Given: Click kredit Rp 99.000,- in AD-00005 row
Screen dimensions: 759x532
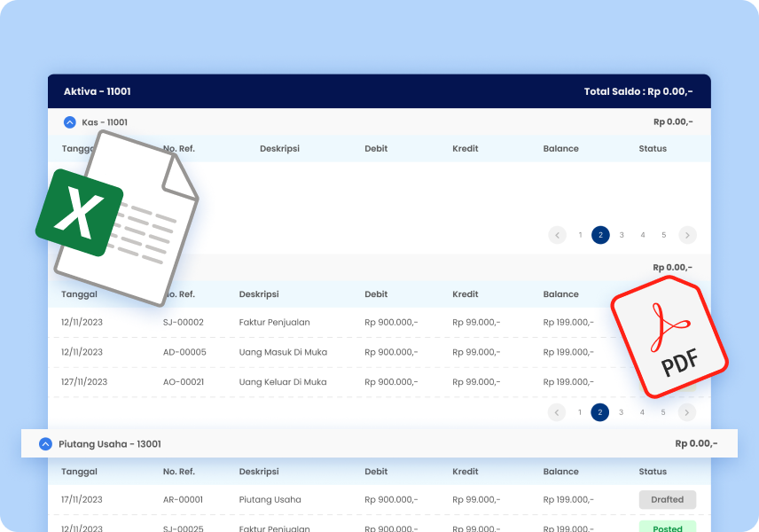Looking at the screenshot, I should pyautogui.click(x=476, y=352).
